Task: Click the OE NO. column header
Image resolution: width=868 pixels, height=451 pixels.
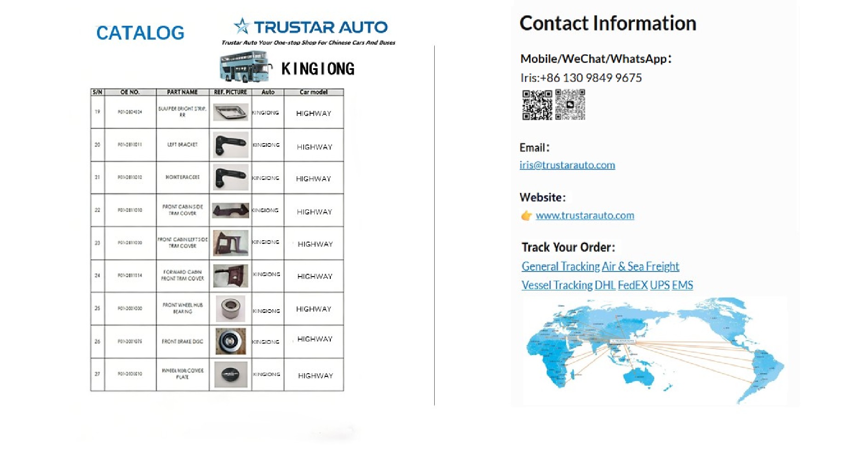Action: click(130, 92)
